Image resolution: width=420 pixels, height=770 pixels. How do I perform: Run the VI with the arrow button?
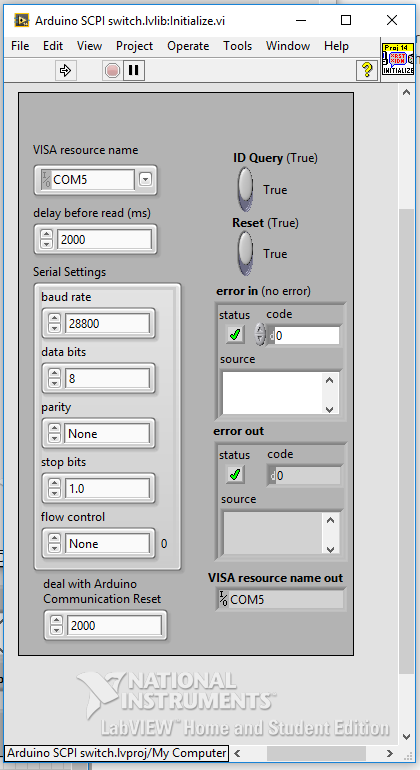(65, 71)
